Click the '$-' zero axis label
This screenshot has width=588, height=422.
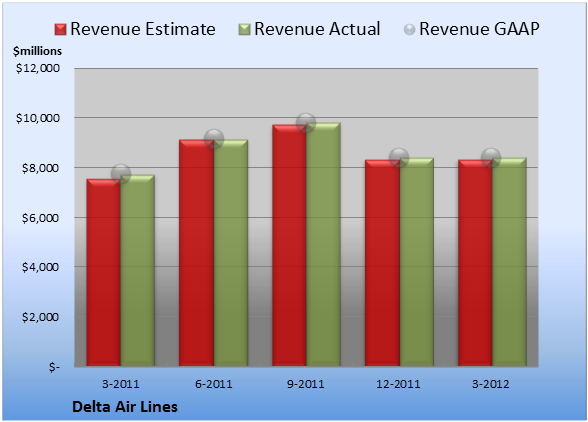54,367
